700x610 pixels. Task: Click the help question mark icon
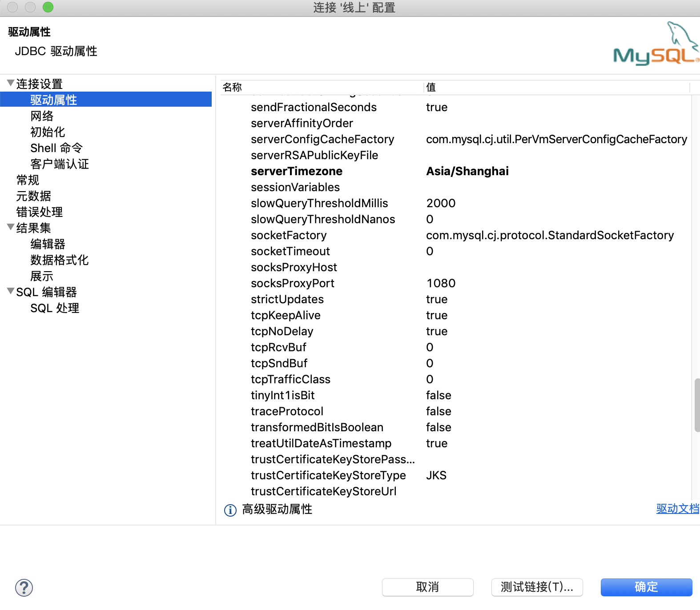tap(24, 587)
